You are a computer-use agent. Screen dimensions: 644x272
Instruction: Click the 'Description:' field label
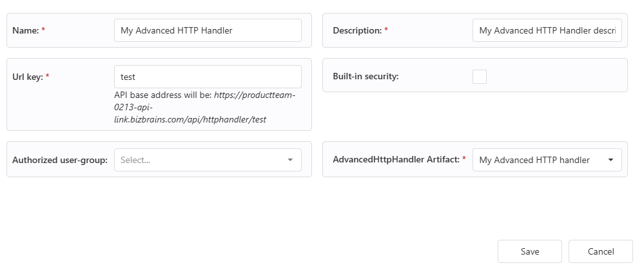(356, 30)
